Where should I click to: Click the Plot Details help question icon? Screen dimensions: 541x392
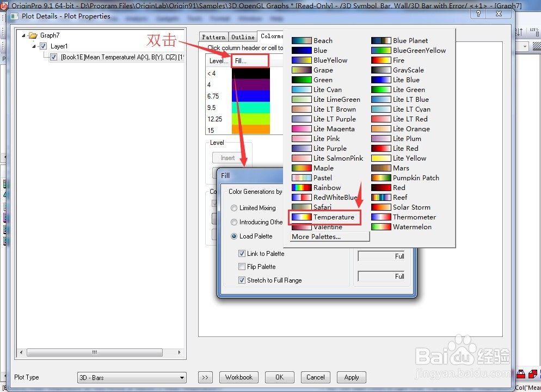point(478,14)
